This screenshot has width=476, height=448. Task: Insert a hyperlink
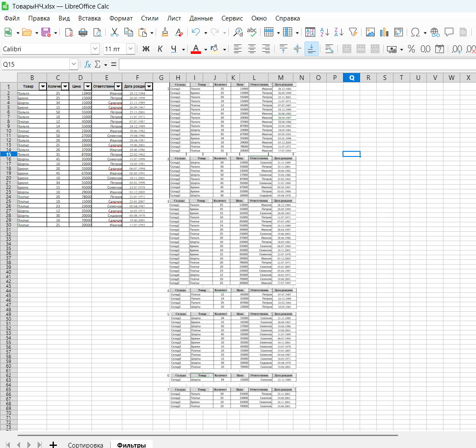pyautogui.click(x=435, y=32)
